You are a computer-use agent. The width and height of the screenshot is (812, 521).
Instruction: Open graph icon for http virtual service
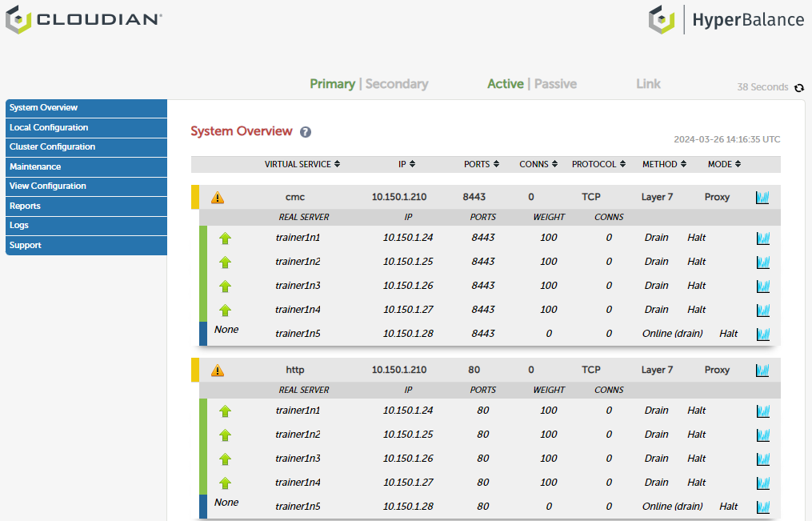click(x=762, y=371)
